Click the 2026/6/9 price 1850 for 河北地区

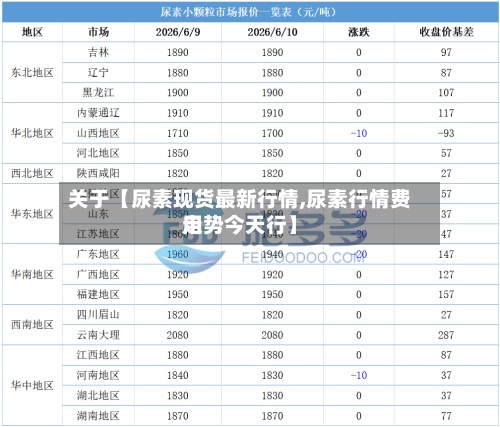tap(178, 153)
